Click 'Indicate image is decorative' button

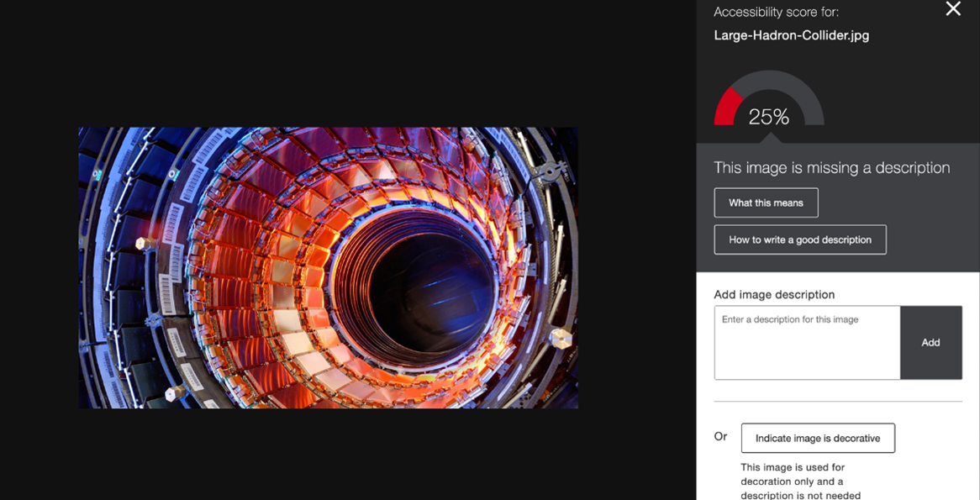818,438
